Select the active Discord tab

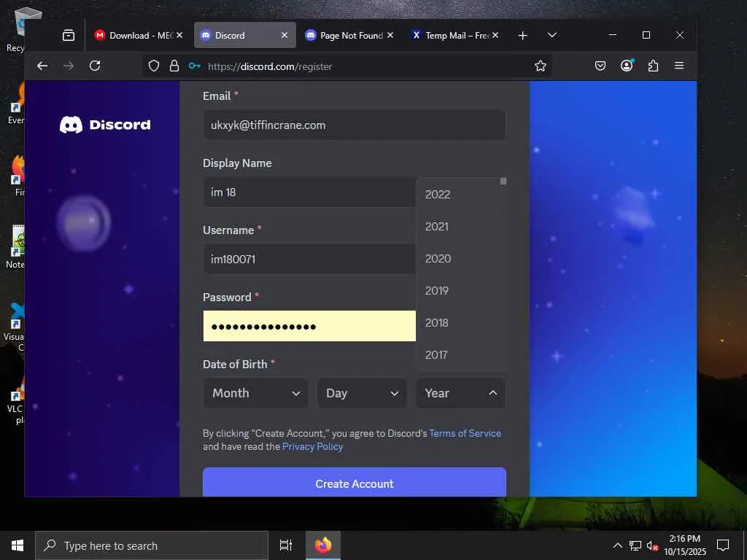point(244,35)
